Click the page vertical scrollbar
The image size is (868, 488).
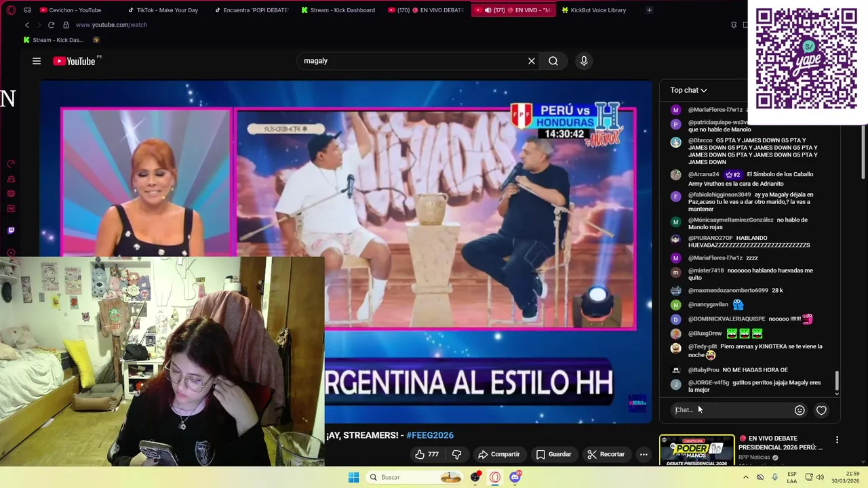tap(865, 152)
